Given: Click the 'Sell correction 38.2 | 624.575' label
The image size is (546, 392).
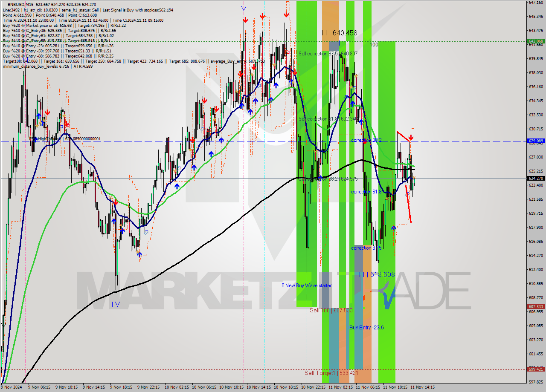Looking at the screenshot, I should [x=328, y=179].
